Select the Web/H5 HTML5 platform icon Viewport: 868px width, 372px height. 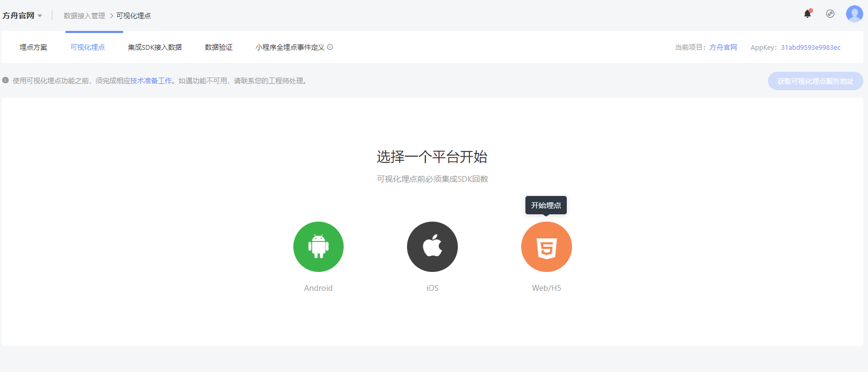[x=546, y=247]
